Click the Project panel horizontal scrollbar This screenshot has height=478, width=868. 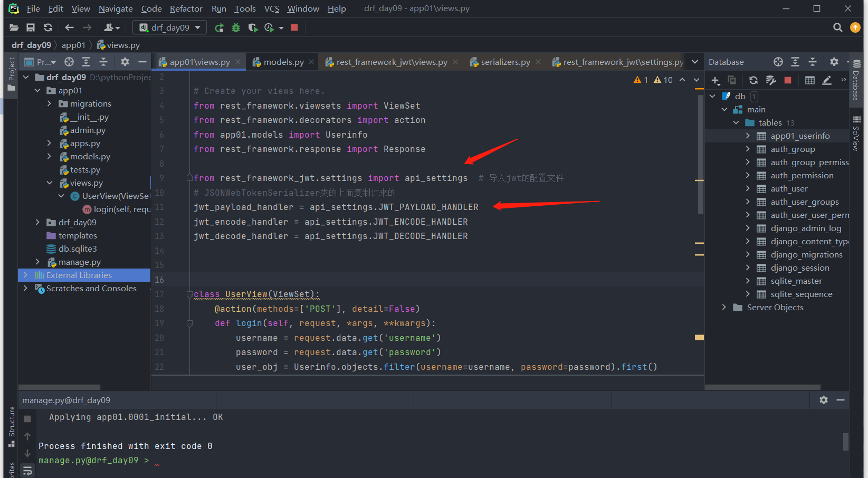60,387
